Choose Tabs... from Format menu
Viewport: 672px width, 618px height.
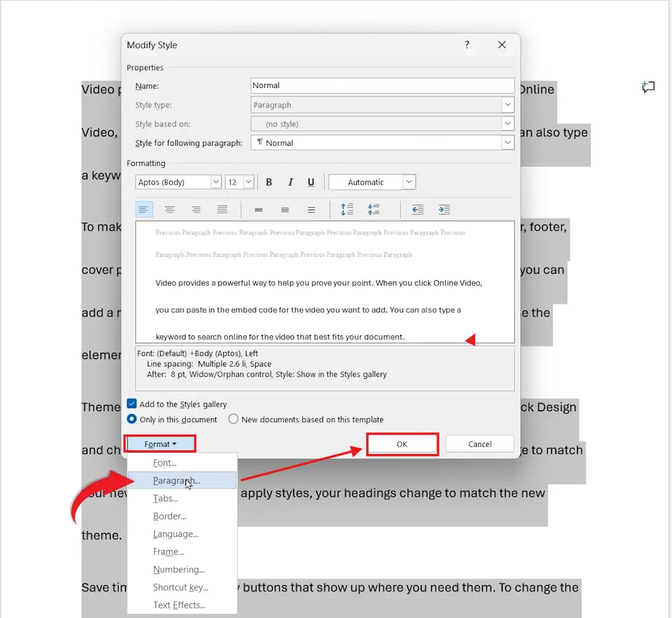(182, 498)
